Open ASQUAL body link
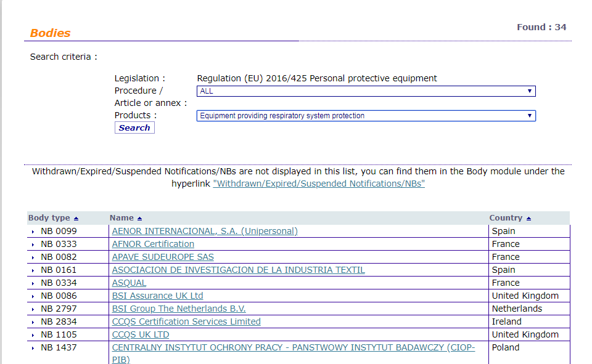Screen dimensions: 592x364 pos(129,283)
